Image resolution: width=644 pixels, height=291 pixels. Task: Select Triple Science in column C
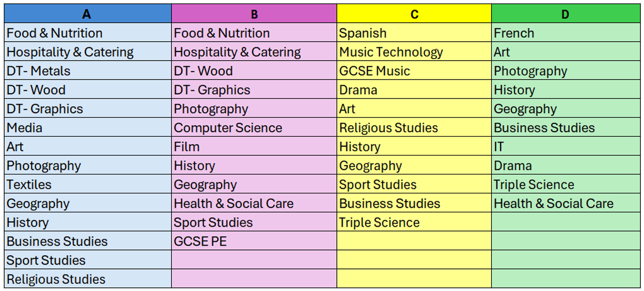click(379, 223)
